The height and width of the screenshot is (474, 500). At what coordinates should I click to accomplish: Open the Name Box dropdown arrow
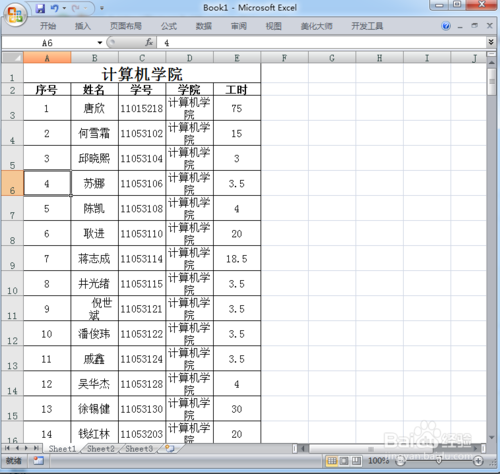100,43
